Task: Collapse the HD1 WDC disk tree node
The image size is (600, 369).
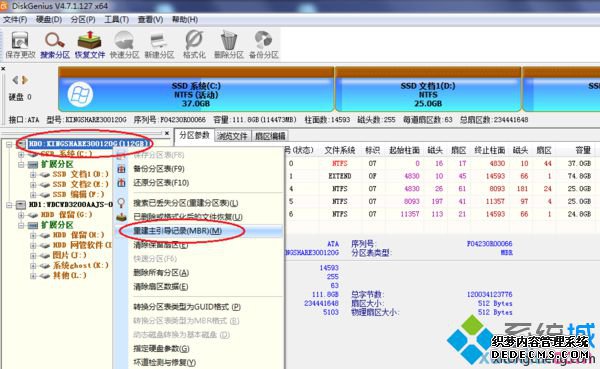Action: pos(8,205)
